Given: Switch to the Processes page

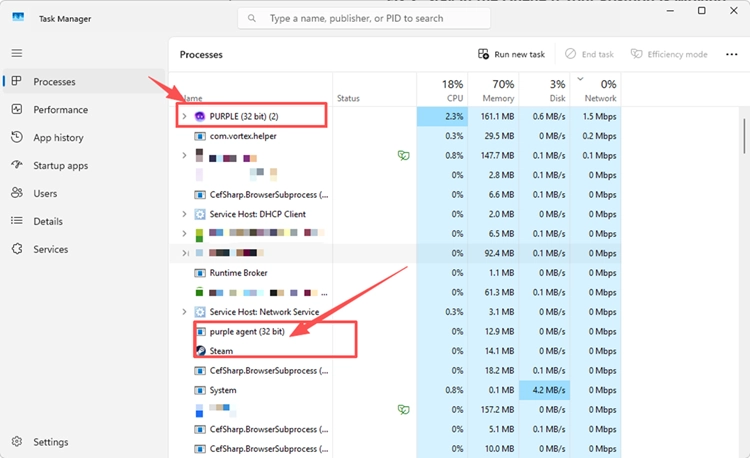Looking at the screenshot, I should [85, 82].
